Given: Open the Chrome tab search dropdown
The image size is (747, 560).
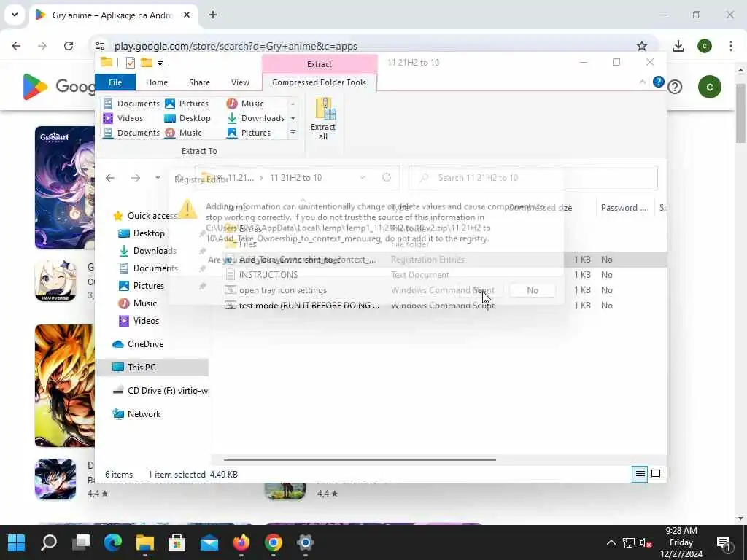Looking at the screenshot, I should (x=15, y=15).
